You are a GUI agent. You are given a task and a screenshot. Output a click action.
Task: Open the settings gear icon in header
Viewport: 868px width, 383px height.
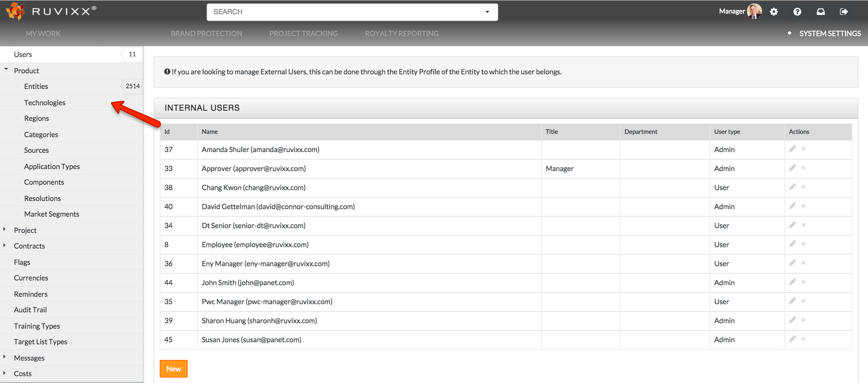click(774, 12)
